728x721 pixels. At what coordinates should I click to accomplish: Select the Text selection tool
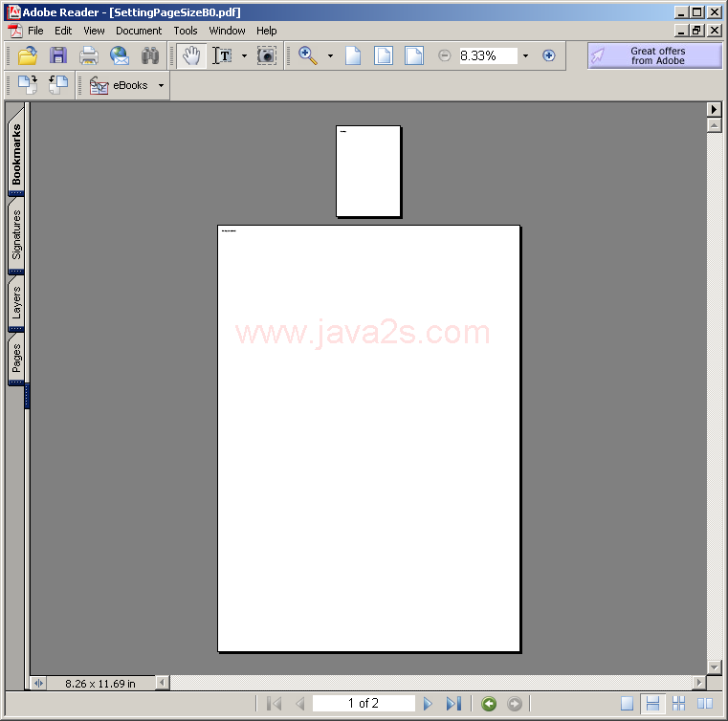tap(222, 55)
